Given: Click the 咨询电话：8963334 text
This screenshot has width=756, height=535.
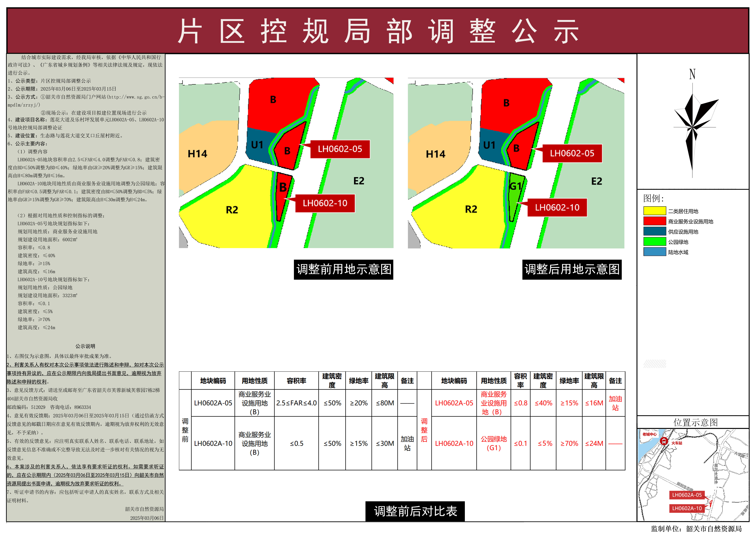Looking at the screenshot, I should tap(70, 407).
